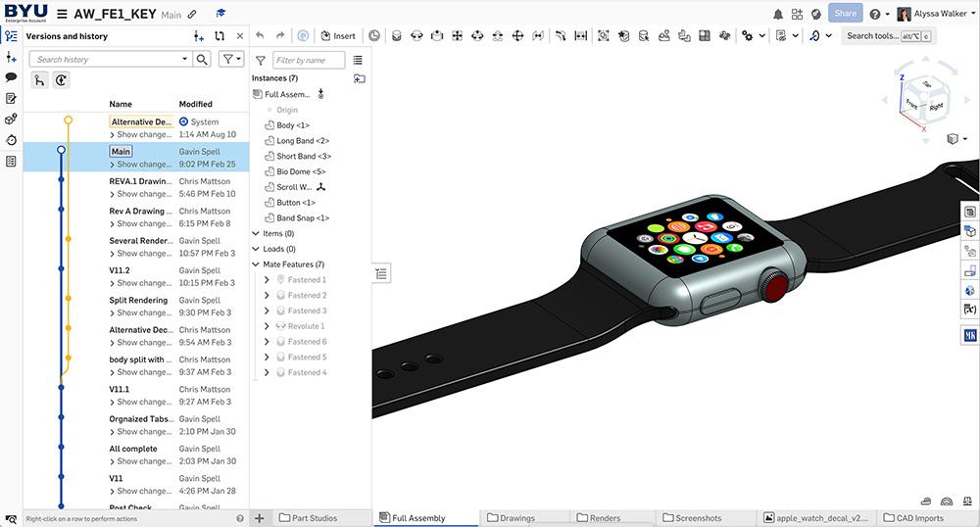Viewport: 980px width, 527px height.
Task: Click the Insert button in toolbar
Action: [x=338, y=36]
